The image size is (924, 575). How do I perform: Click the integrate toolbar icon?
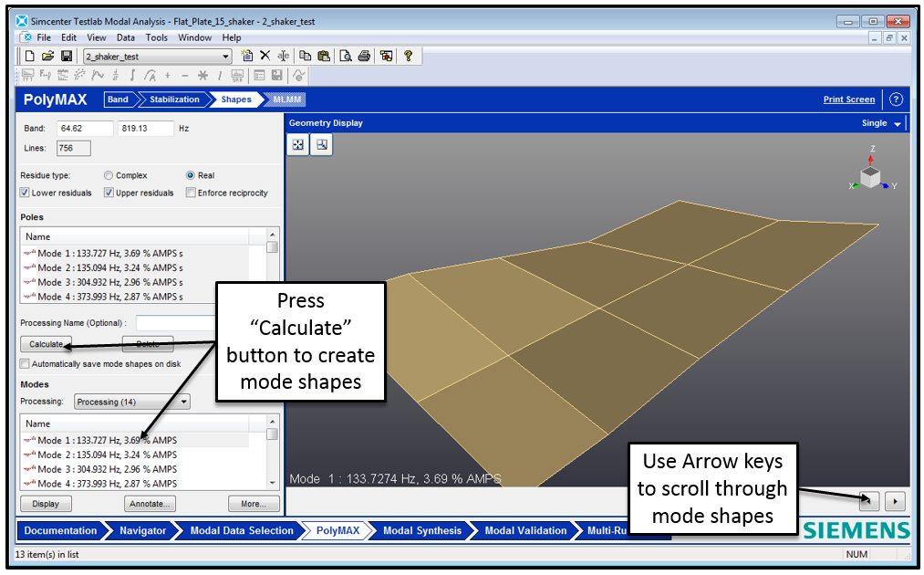(x=132, y=75)
